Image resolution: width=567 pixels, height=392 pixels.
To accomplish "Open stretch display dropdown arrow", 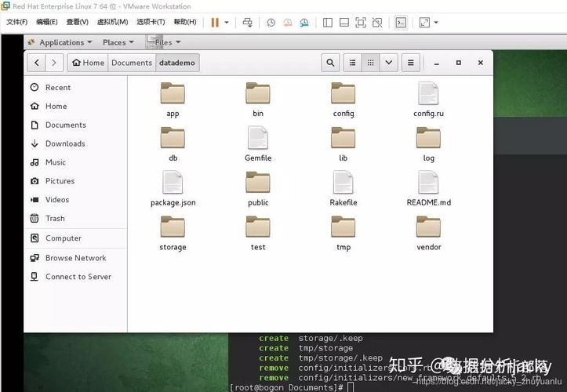I will (436, 23).
